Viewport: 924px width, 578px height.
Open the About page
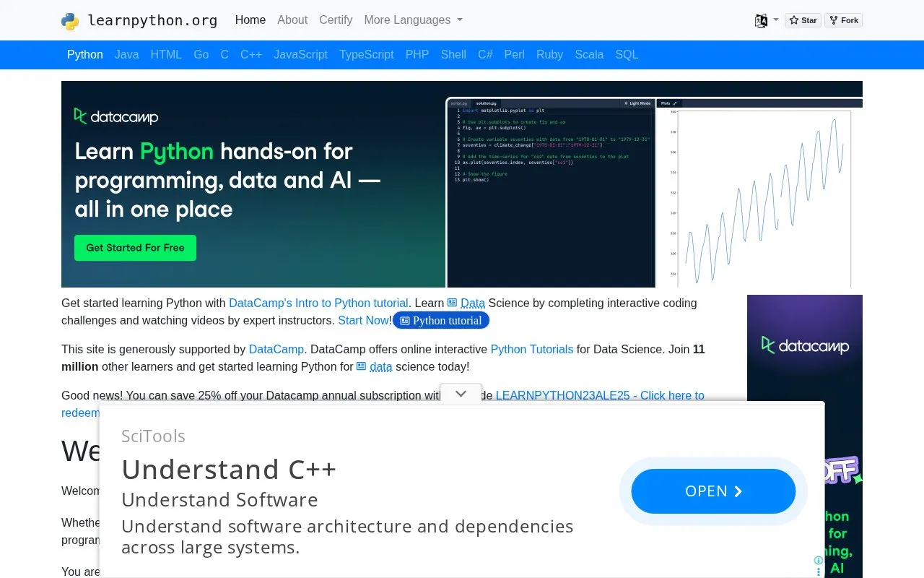[x=292, y=20]
